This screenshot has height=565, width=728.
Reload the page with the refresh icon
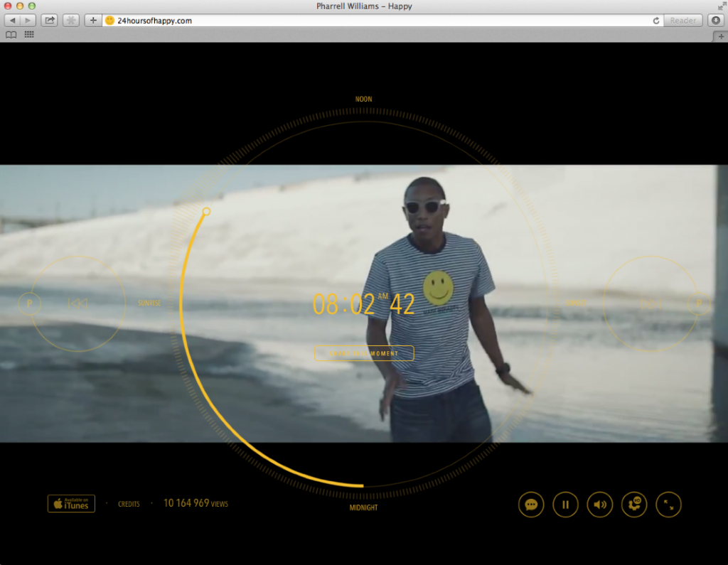(656, 21)
